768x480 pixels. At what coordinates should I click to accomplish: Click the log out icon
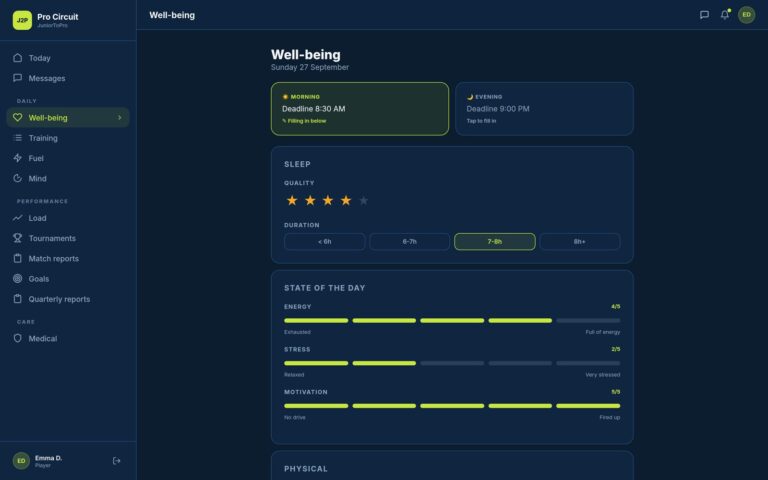tap(117, 461)
